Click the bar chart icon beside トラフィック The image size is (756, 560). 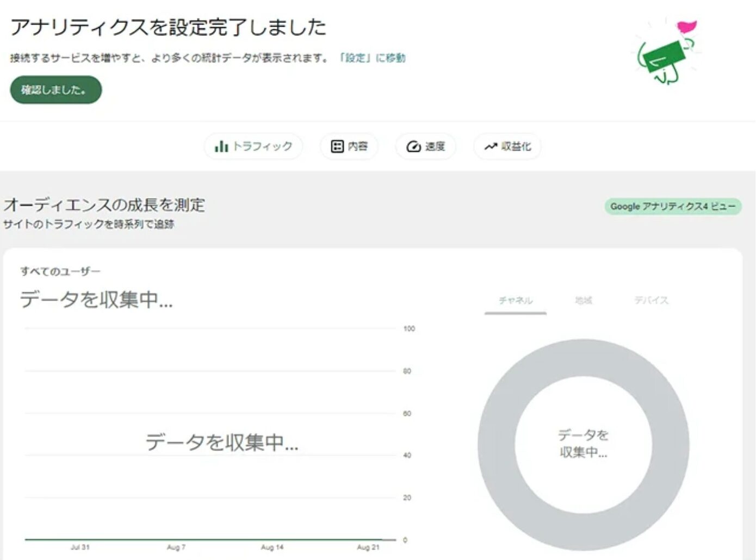pos(221,146)
